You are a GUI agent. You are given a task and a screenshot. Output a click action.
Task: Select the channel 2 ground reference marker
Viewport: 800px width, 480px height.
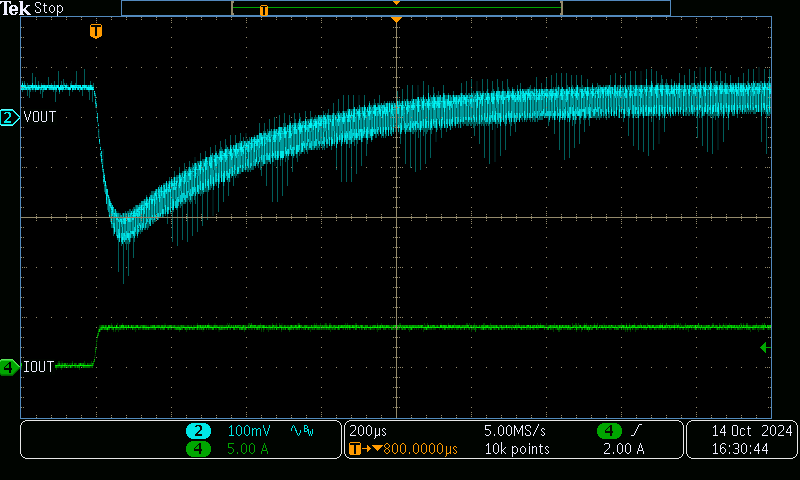9,118
